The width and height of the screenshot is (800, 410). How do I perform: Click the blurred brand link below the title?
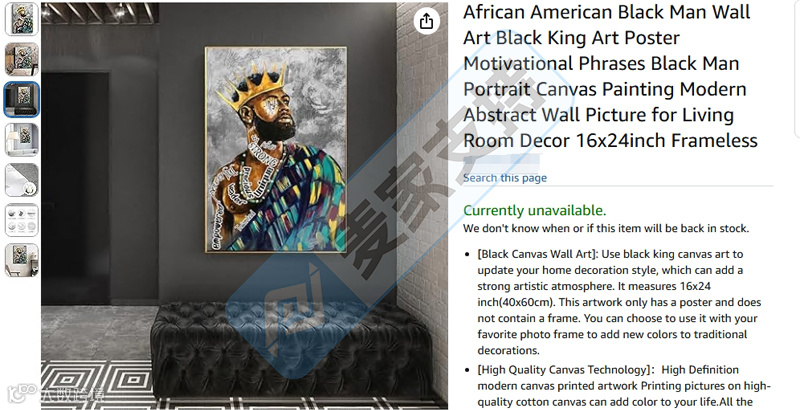(501, 162)
